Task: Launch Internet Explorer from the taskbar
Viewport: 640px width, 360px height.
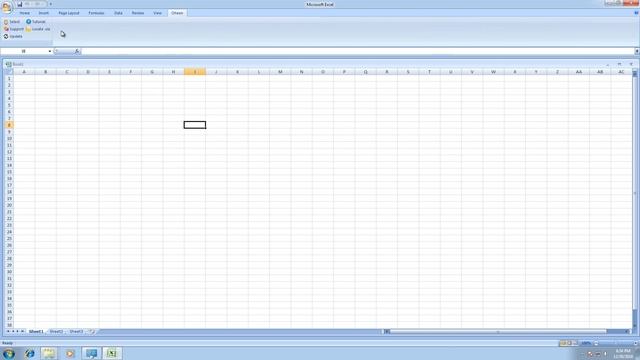Action: click(29, 353)
